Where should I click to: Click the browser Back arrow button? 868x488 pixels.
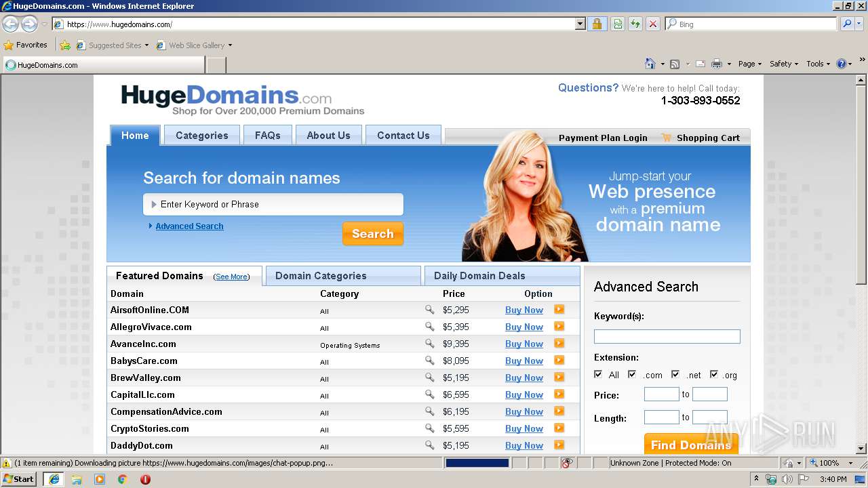[x=11, y=24]
